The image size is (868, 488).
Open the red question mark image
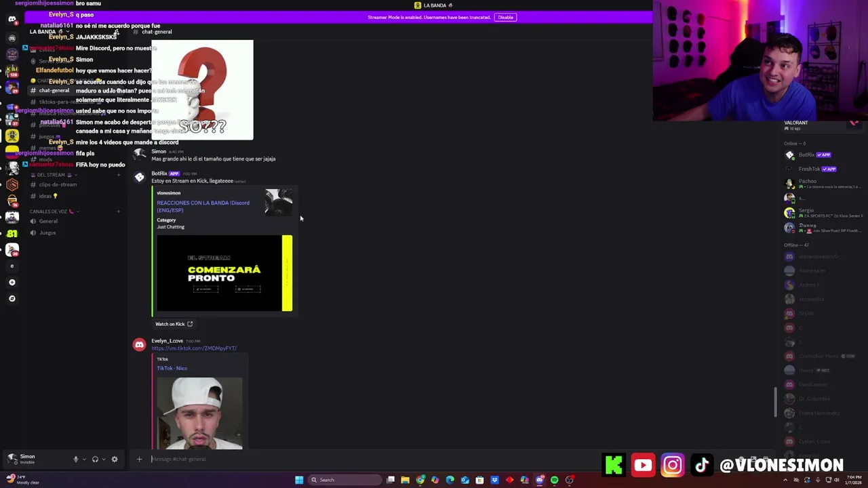[202, 89]
